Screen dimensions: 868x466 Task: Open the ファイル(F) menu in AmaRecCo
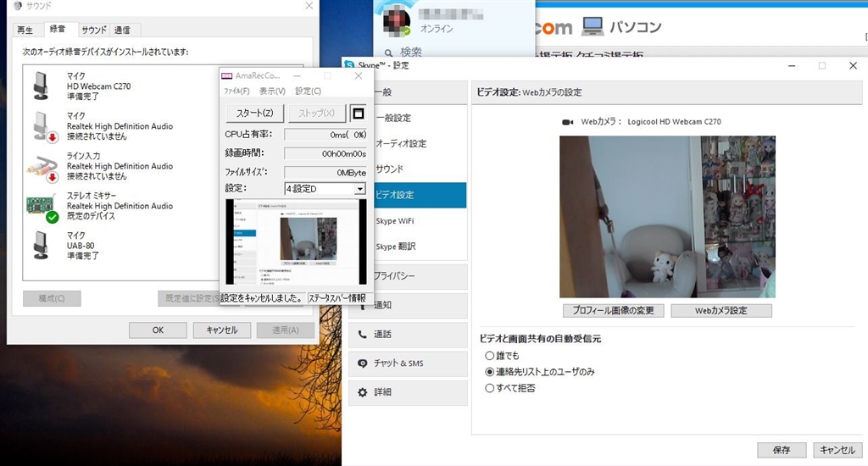pos(236,92)
